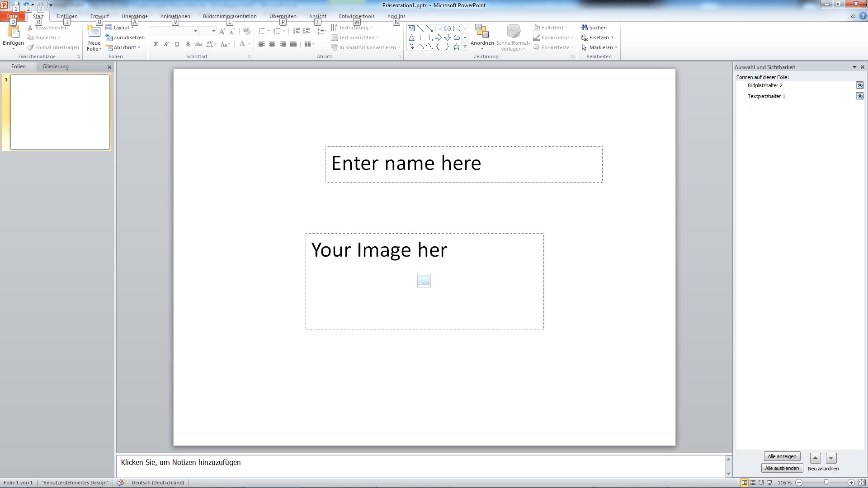
Task: Switch to normal view in status bar
Action: [745, 483]
